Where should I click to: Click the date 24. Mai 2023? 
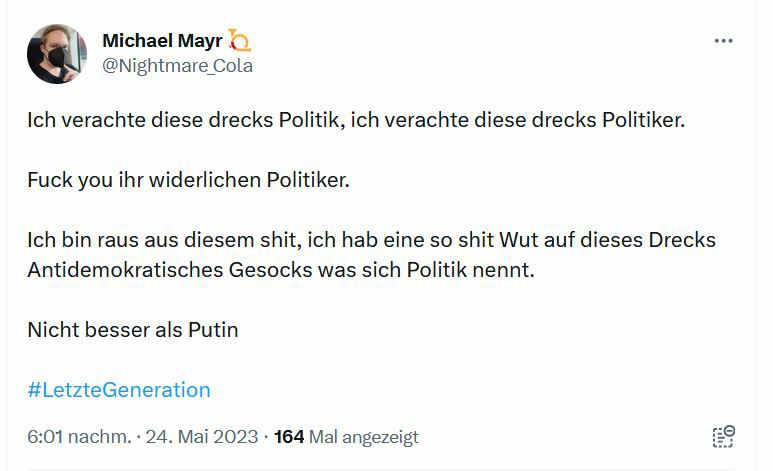(x=204, y=437)
